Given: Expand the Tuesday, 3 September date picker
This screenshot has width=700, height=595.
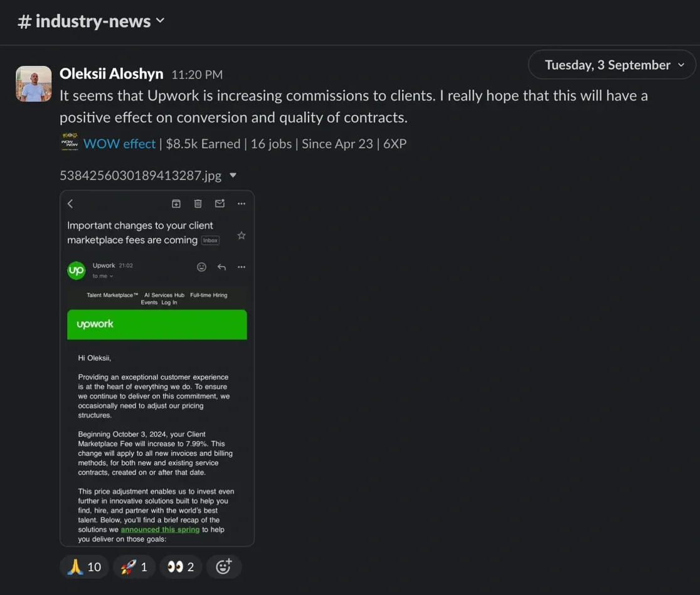Looking at the screenshot, I should (612, 65).
